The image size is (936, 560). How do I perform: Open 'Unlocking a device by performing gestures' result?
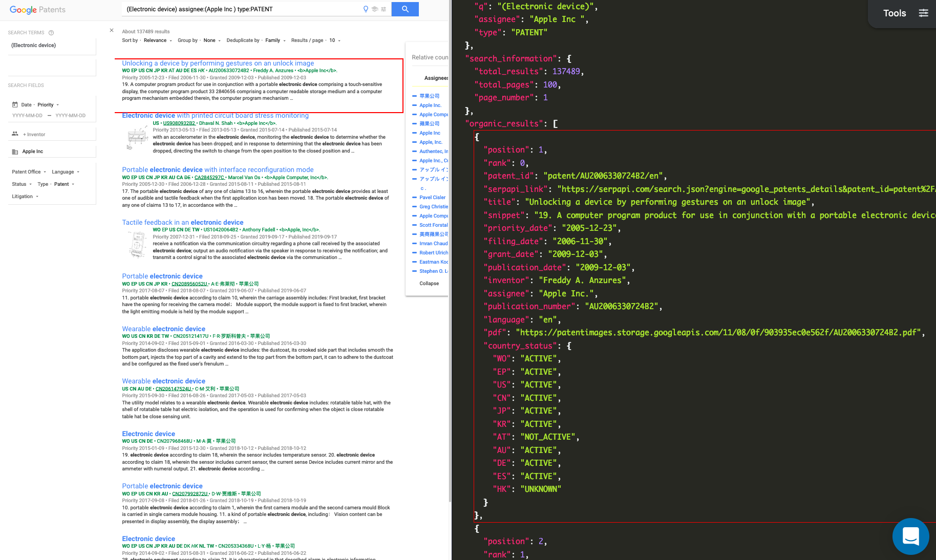tap(218, 63)
